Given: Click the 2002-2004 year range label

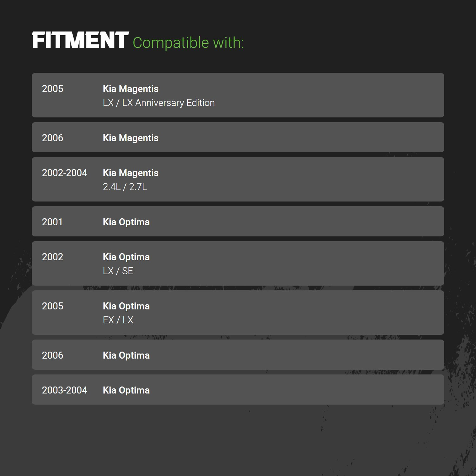Looking at the screenshot, I should click(64, 173).
